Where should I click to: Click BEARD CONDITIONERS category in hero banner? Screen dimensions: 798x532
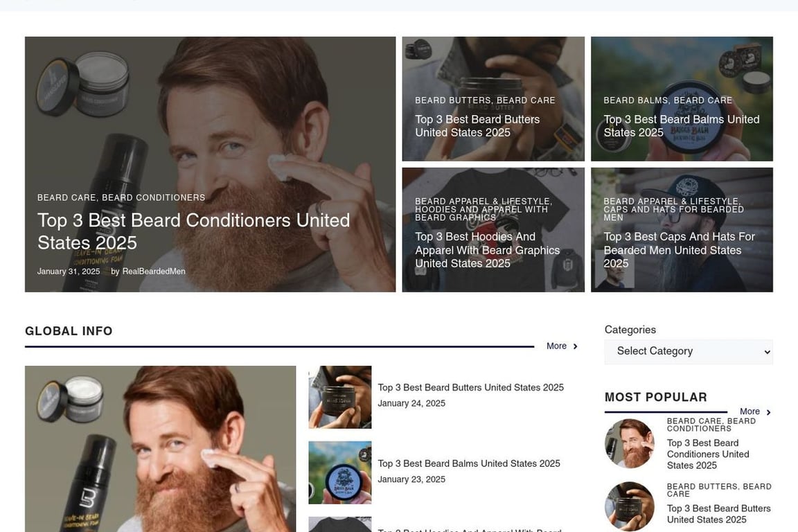[154, 197]
